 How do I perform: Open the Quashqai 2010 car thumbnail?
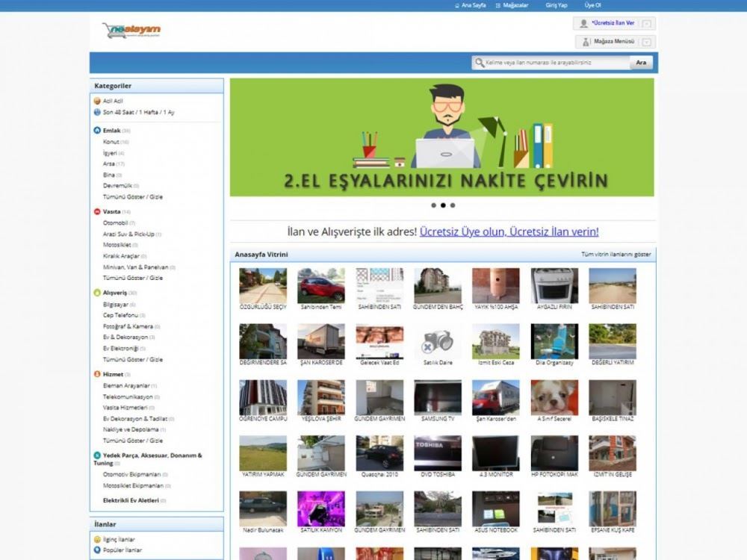point(379,453)
